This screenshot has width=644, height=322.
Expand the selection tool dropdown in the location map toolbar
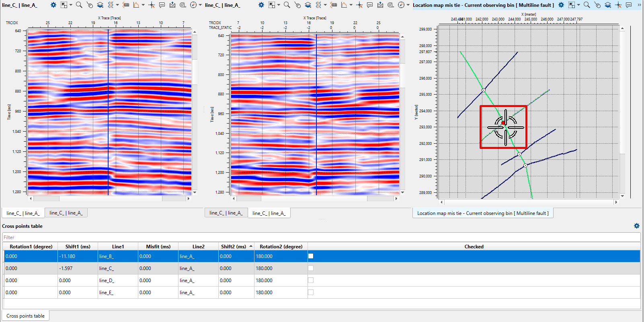(x=578, y=5)
